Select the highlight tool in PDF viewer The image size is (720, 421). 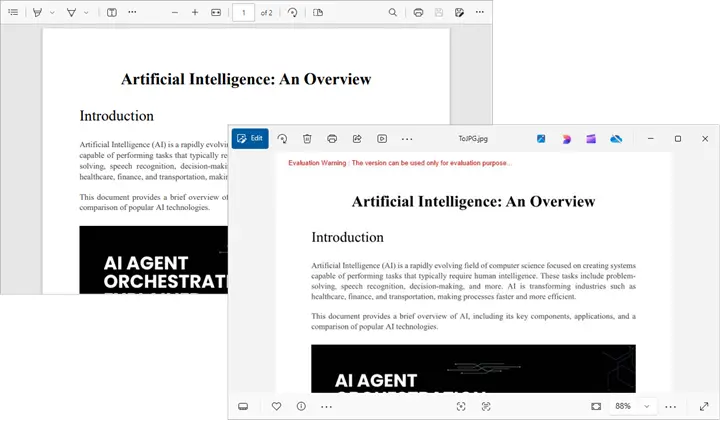click(x=38, y=12)
